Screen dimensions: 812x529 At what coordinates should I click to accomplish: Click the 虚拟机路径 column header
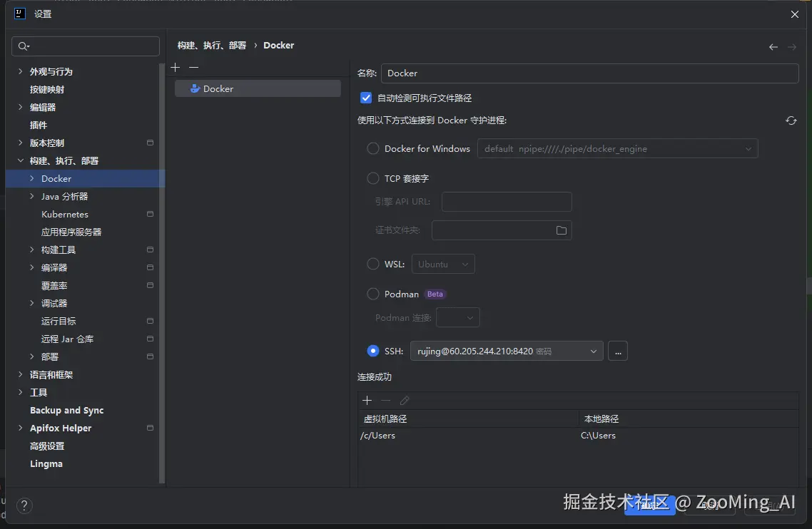pos(467,418)
